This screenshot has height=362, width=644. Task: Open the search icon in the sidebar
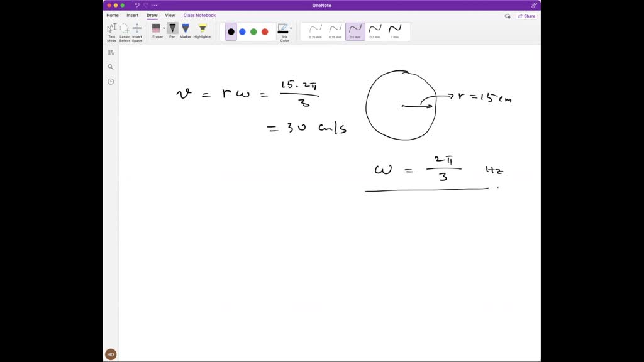[111, 67]
